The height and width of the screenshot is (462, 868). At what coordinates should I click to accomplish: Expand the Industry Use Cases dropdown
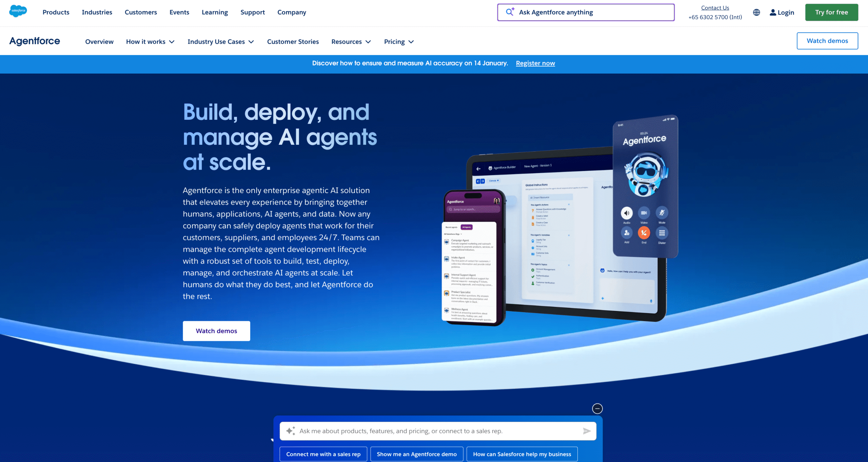220,41
